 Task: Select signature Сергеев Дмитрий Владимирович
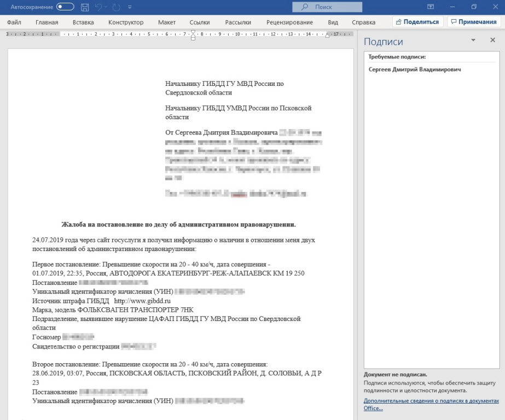tap(414, 70)
